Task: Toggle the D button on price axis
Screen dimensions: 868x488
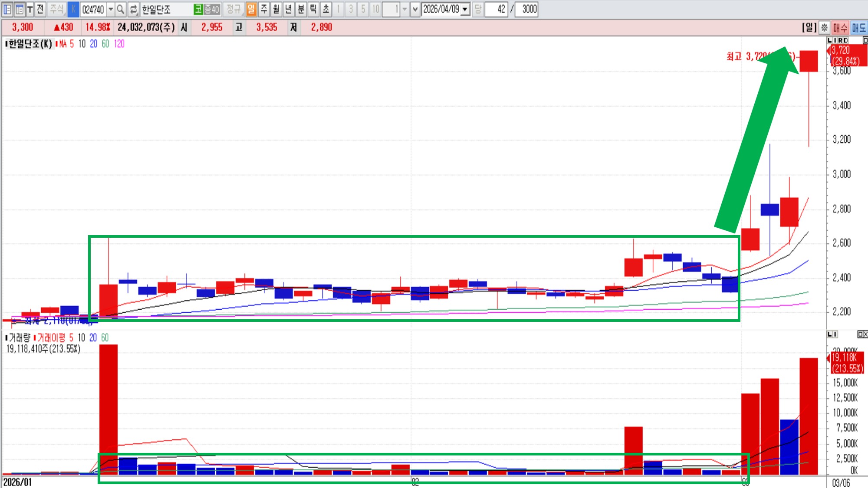Action: (x=845, y=40)
